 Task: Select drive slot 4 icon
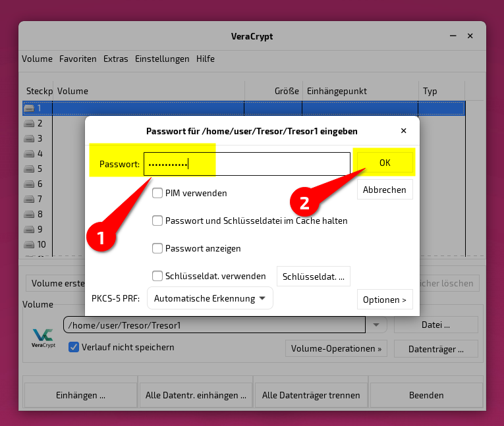(x=29, y=153)
